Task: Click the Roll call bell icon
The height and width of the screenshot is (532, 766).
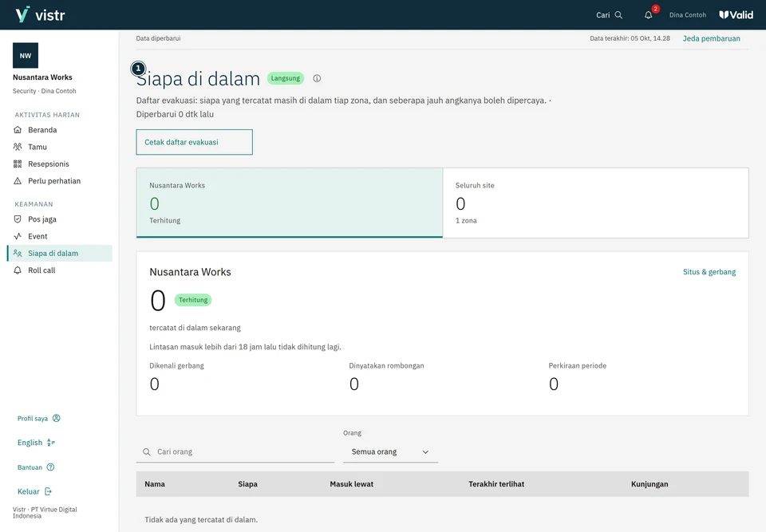Action: coord(18,270)
